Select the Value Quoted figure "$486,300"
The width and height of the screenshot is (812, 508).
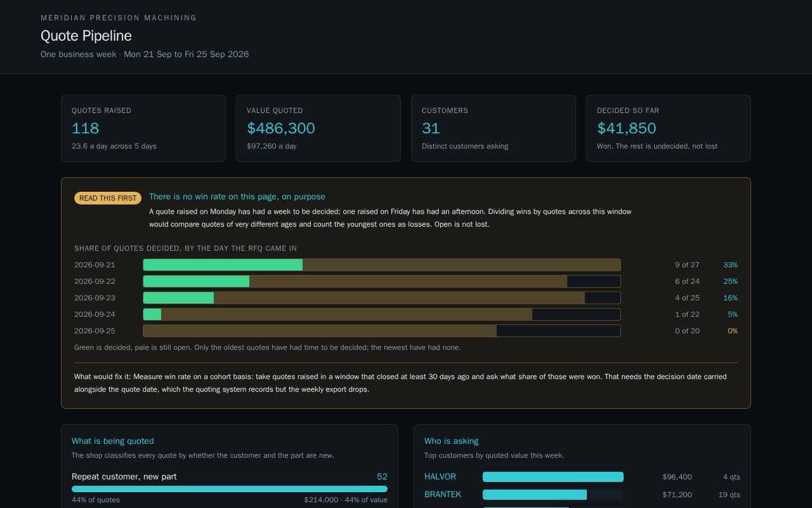(281, 128)
